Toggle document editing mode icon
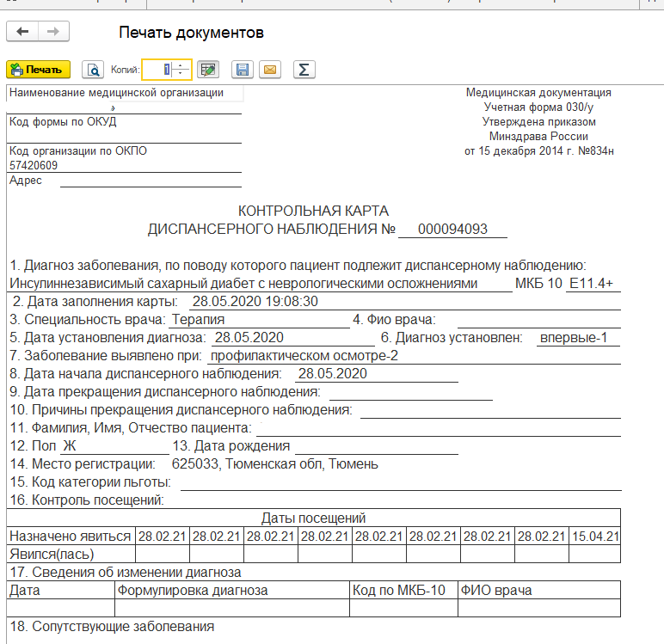Viewport: 664px width, 644px height. tap(207, 70)
